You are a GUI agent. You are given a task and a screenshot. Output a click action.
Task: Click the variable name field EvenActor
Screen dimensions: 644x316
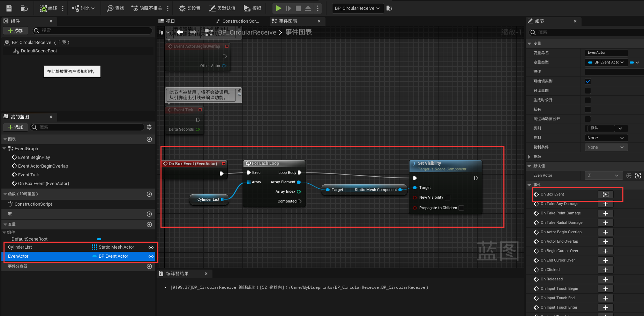pyautogui.click(x=606, y=53)
